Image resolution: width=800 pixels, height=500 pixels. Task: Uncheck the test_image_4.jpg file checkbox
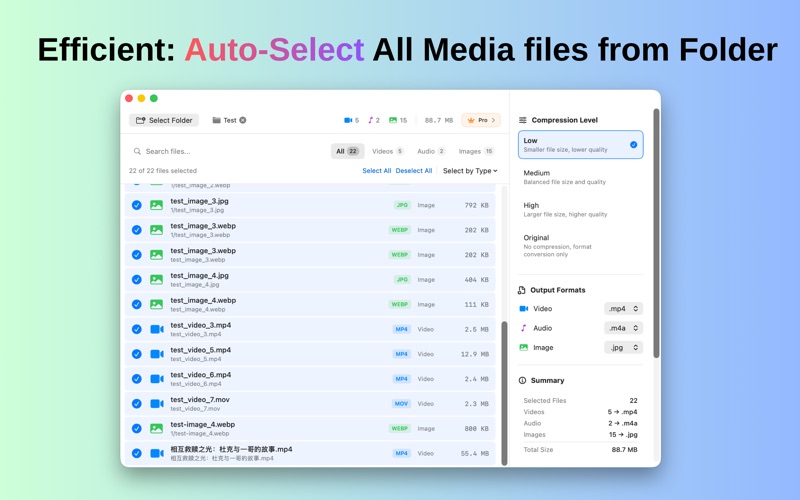(137, 280)
